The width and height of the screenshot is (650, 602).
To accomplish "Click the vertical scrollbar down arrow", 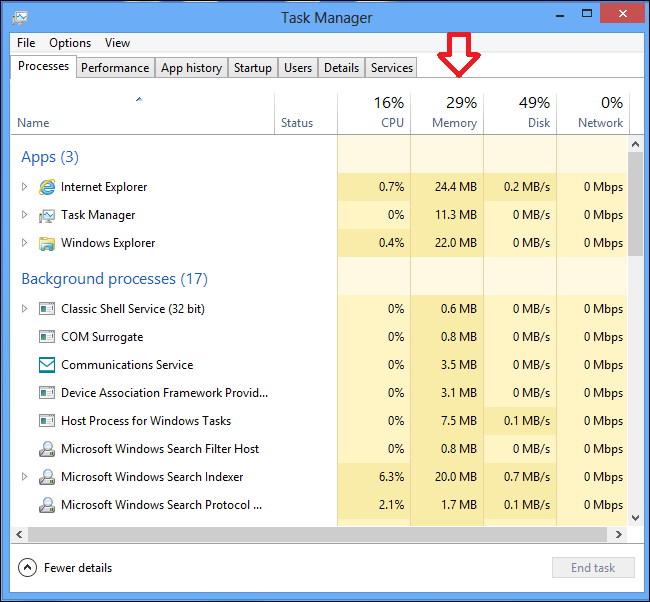I will pos(635,518).
